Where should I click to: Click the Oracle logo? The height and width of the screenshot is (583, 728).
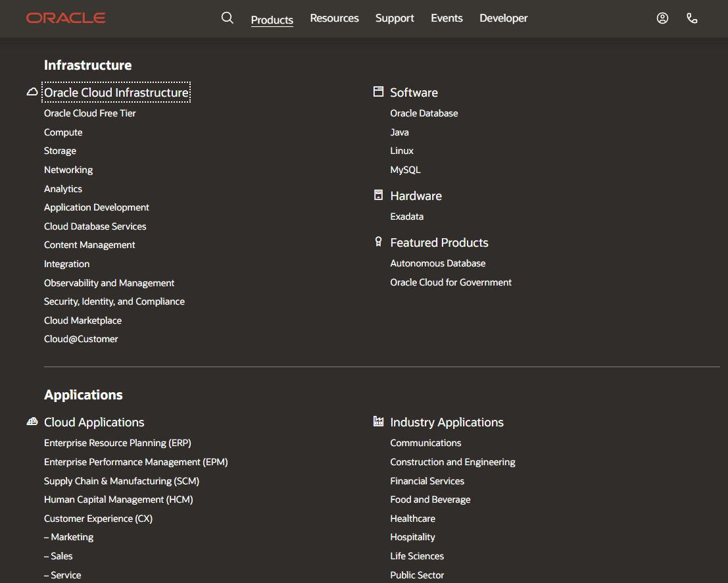pyautogui.click(x=66, y=18)
